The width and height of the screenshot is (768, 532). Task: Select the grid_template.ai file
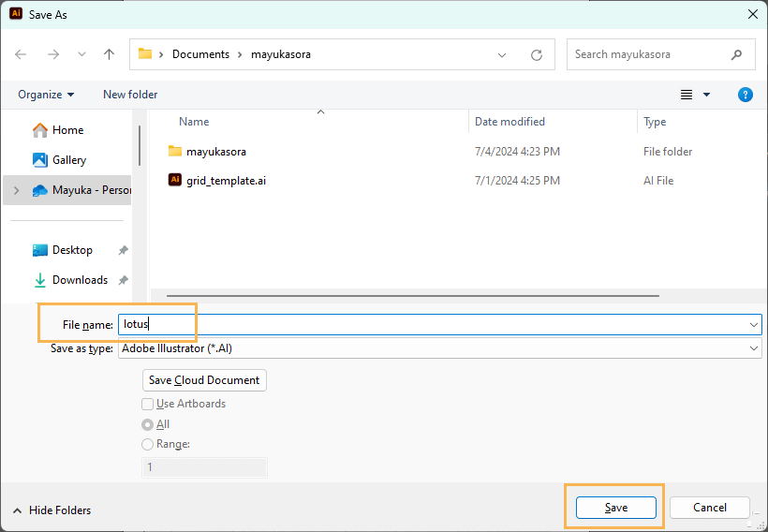tap(226, 181)
